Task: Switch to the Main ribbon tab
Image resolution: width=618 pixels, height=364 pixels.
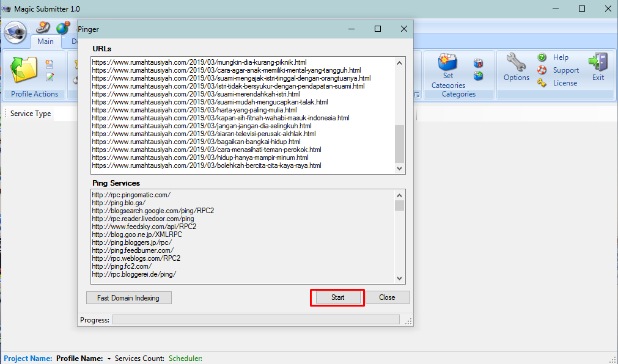Action: point(45,42)
